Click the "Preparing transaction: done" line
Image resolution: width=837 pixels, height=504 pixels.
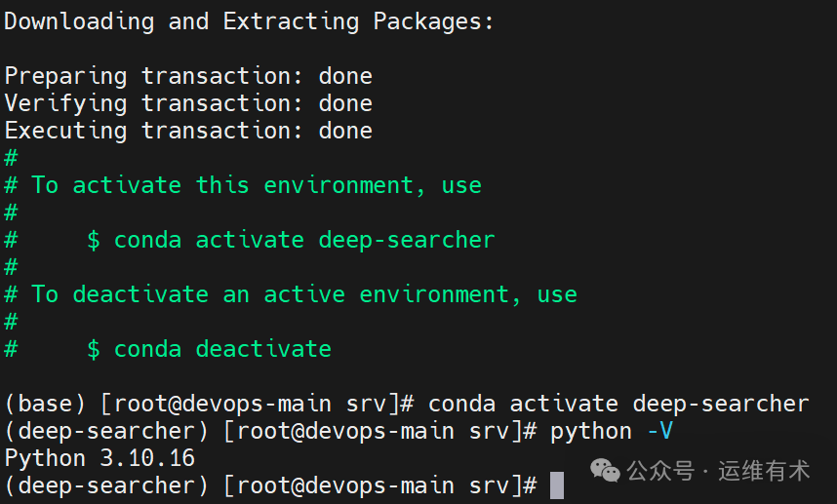click(x=188, y=76)
